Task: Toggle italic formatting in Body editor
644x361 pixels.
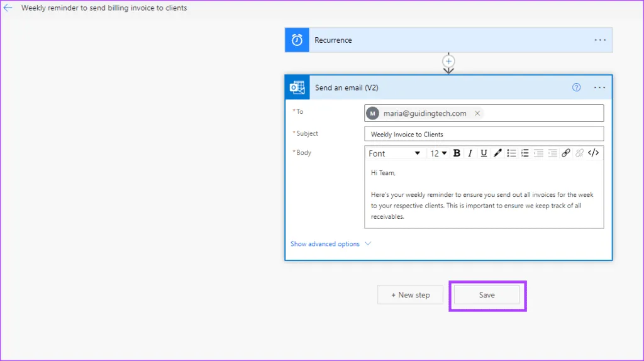Action: pyautogui.click(x=470, y=153)
